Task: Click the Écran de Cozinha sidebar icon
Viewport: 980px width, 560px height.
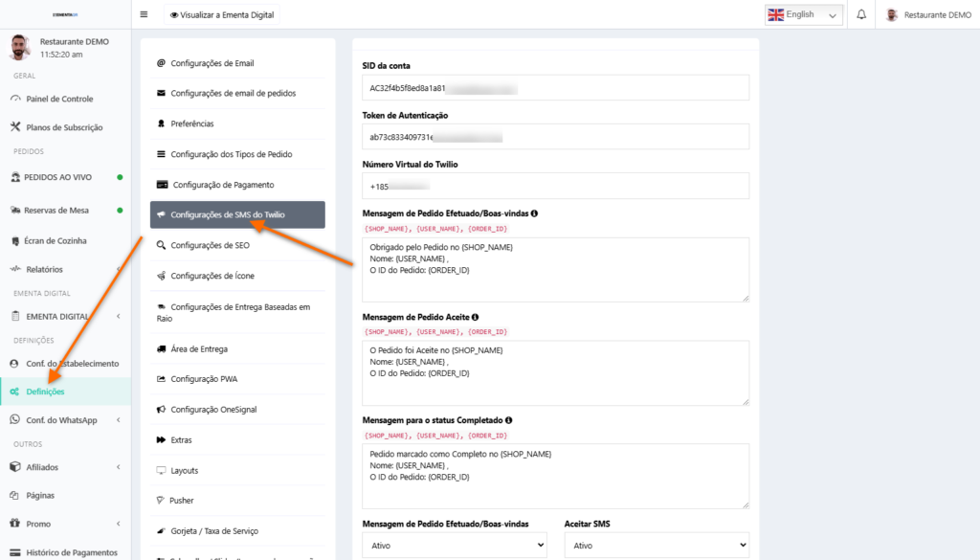Action: pos(15,240)
